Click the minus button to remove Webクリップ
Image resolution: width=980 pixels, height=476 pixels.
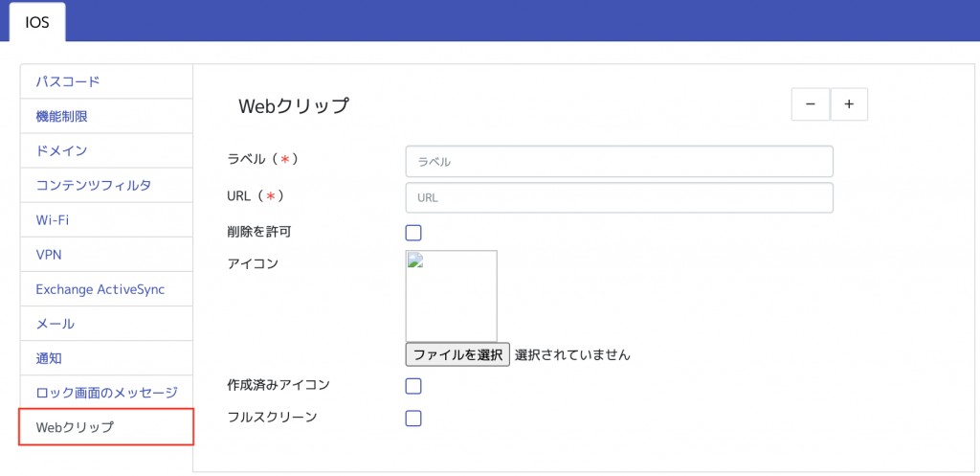coord(811,104)
